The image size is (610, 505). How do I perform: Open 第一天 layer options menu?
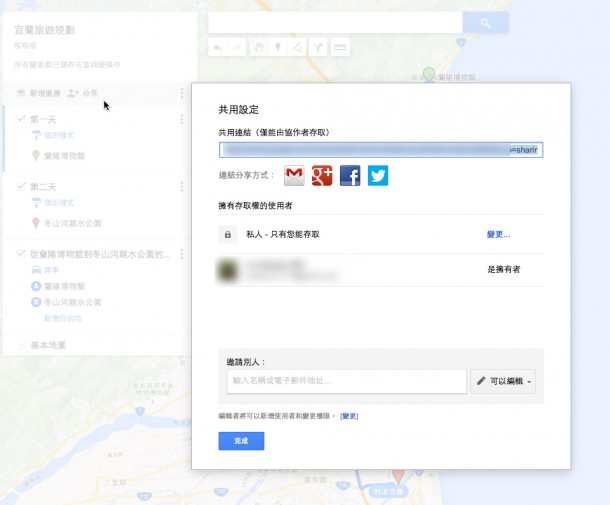(x=182, y=119)
